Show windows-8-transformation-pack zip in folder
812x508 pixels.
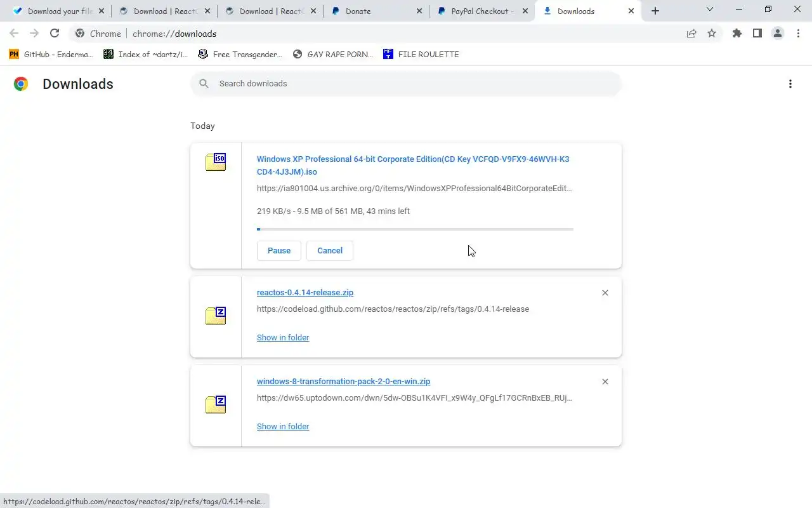click(x=283, y=427)
